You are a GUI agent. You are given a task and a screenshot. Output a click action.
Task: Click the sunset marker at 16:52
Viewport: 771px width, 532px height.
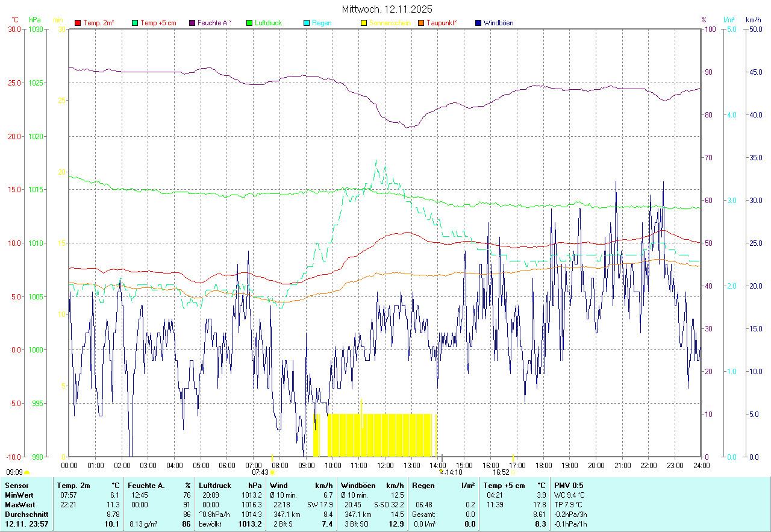point(513,473)
